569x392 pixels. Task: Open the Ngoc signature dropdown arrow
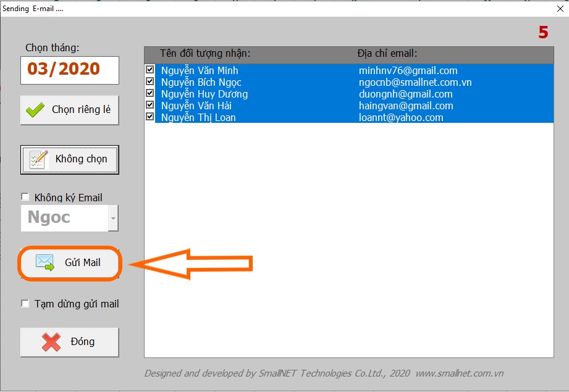pos(113,219)
